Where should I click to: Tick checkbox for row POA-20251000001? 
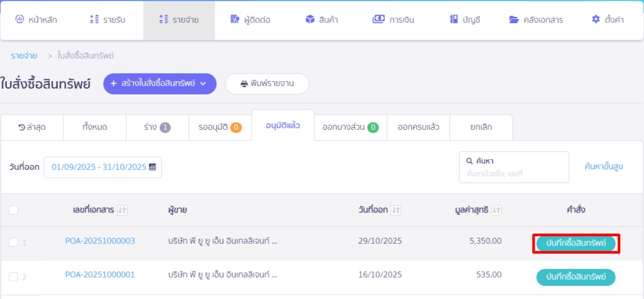coord(14,276)
